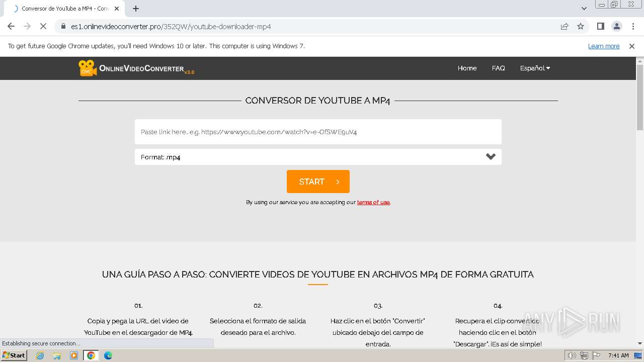Click the paste link input field

pos(318,132)
